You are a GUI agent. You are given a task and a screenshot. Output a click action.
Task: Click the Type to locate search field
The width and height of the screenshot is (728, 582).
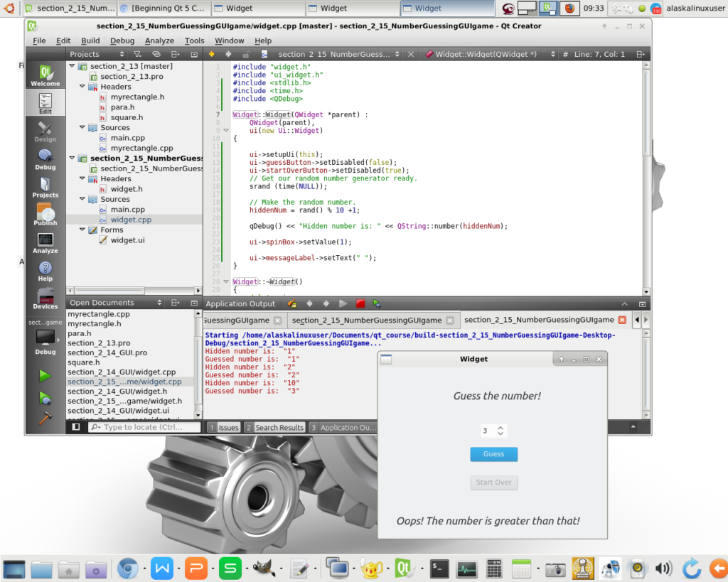tap(145, 427)
